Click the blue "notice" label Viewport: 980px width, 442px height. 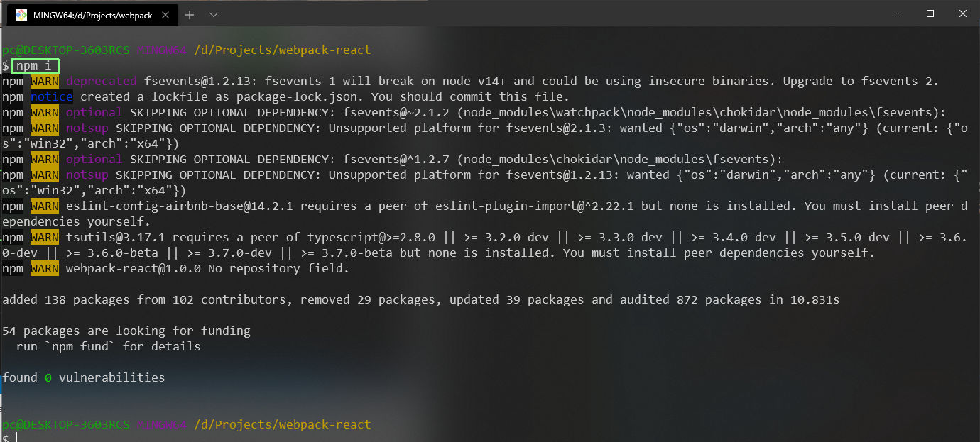coord(52,97)
